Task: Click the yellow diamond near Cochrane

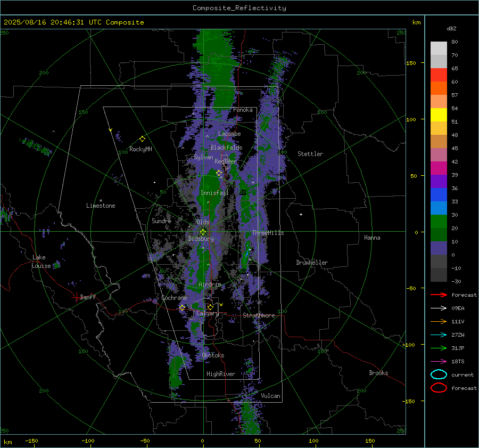Action: (x=183, y=308)
